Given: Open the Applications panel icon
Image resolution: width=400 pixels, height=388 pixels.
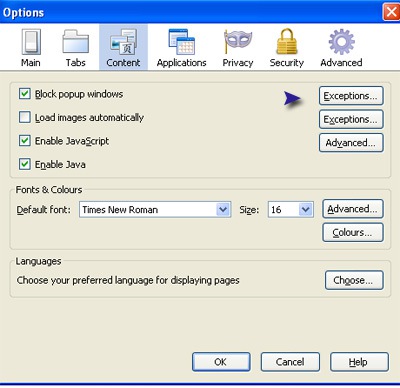Looking at the screenshot, I should [182, 42].
